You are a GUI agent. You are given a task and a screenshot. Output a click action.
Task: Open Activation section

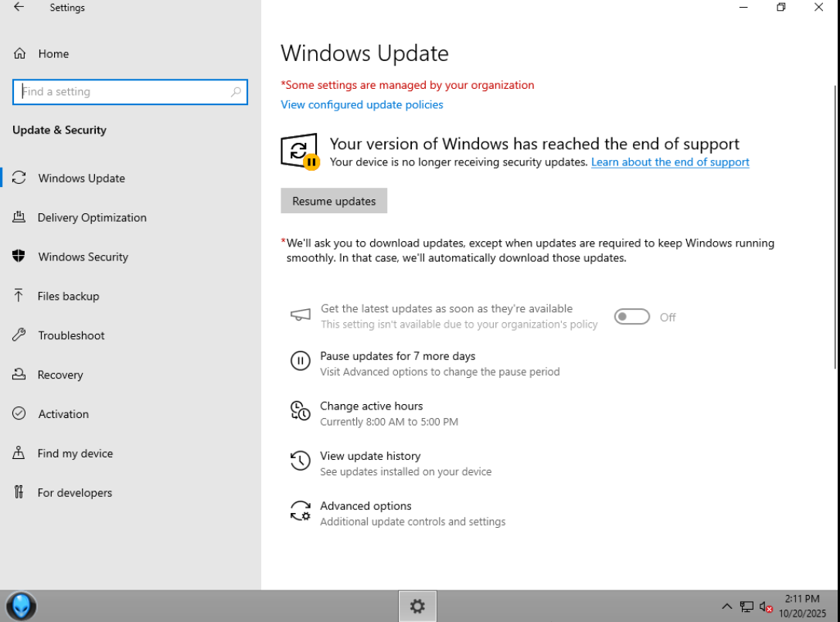[63, 413]
